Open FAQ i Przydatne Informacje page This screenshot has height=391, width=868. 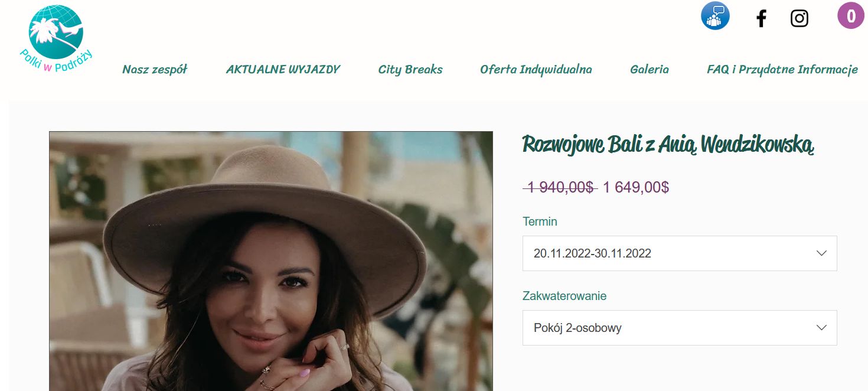[x=782, y=69]
